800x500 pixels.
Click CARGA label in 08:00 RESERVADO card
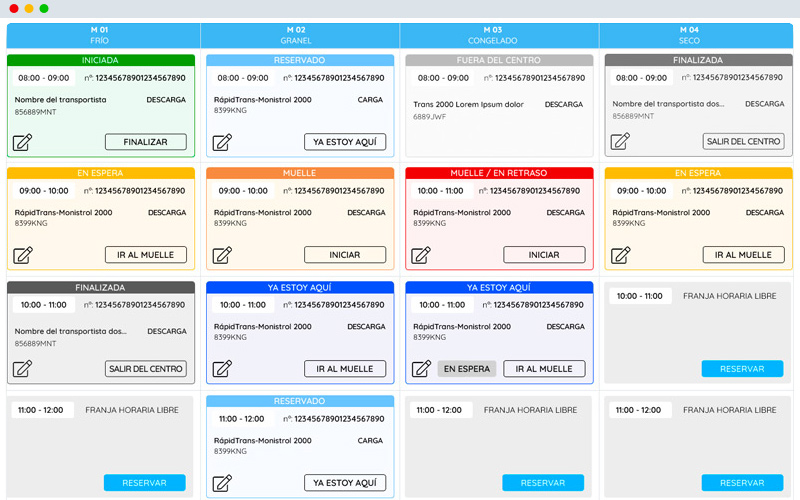(370, 99)
